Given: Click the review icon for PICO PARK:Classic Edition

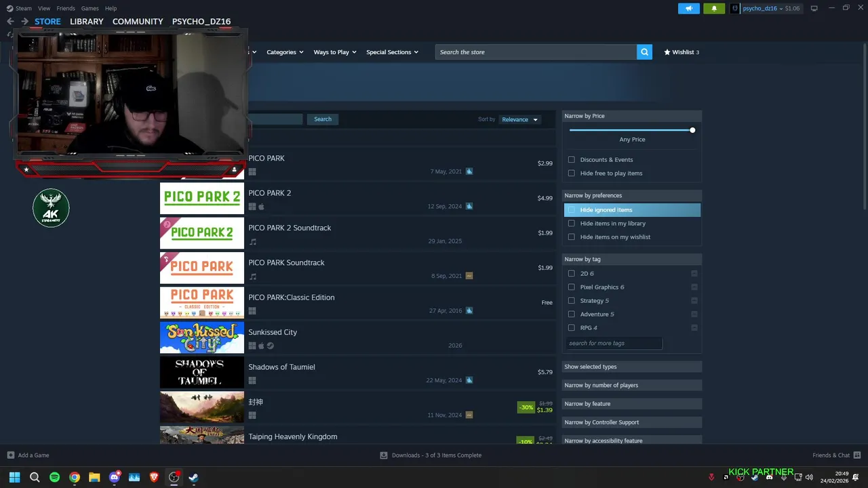Looking at the screenshot, I should 469,310.
